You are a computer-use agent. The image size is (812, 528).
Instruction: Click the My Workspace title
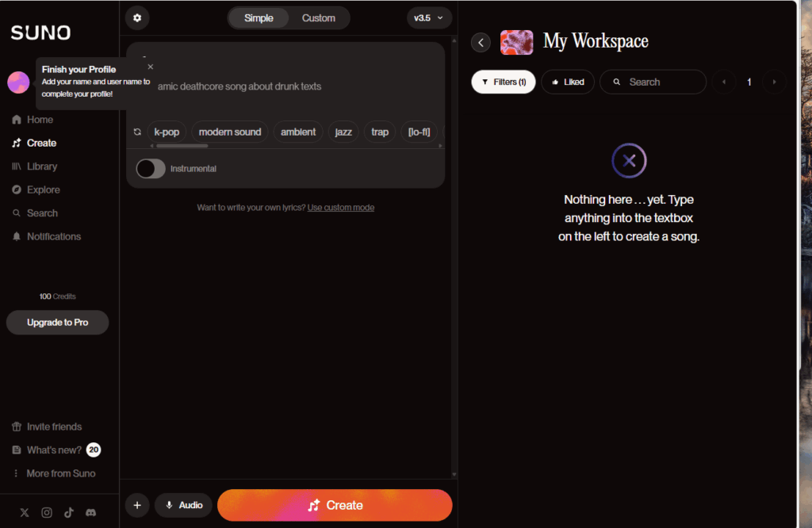(596, 41)
